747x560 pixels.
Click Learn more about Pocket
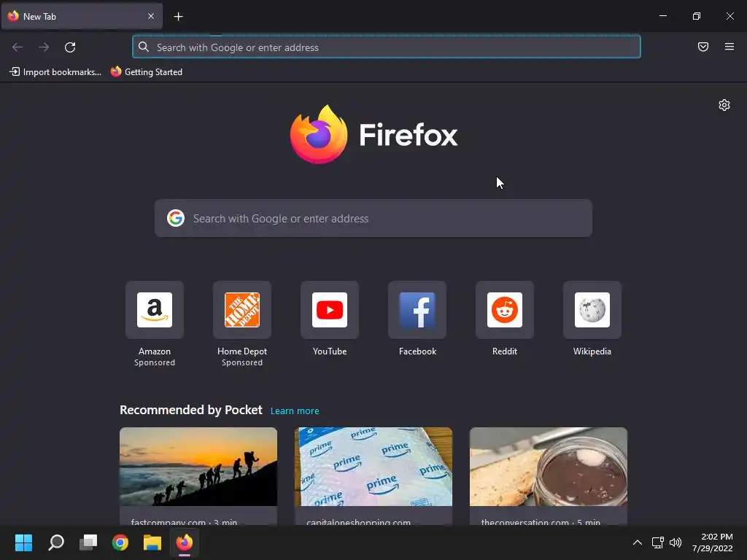(295, 411)
